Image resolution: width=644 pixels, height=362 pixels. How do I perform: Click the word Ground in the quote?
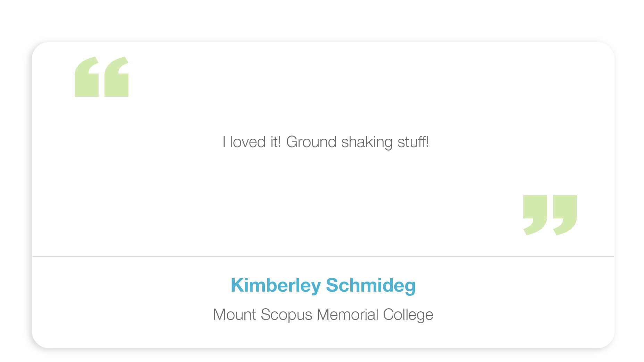coord(311,142)
